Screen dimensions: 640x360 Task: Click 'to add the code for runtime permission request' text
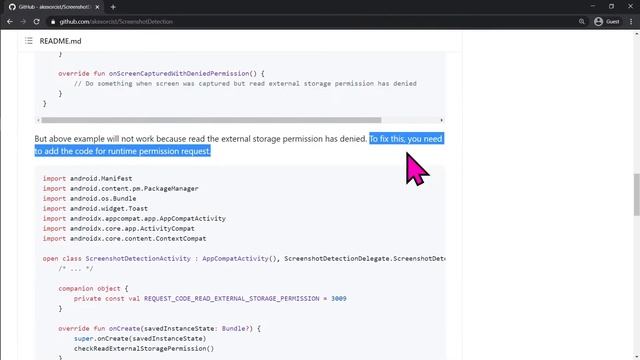pos(122,151)
